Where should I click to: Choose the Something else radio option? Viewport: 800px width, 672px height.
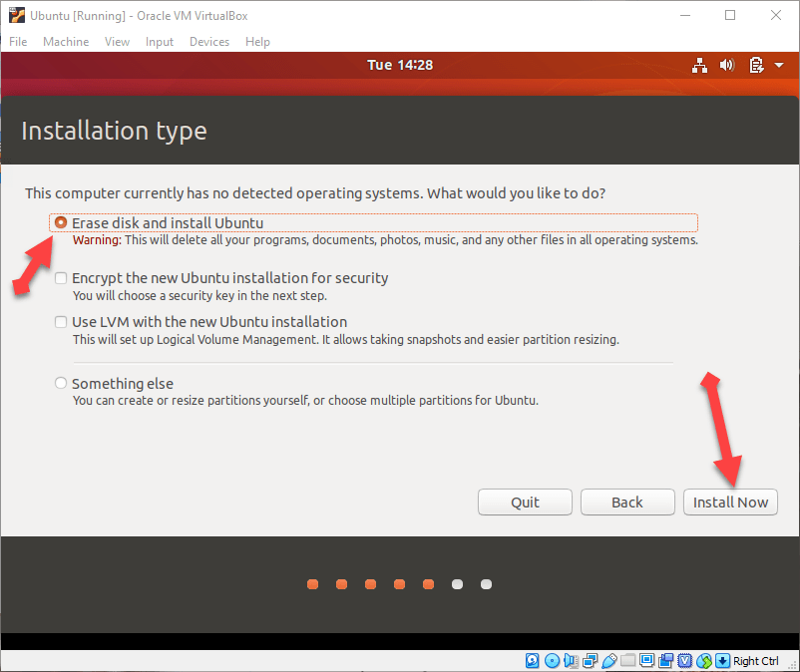[62, 383]
